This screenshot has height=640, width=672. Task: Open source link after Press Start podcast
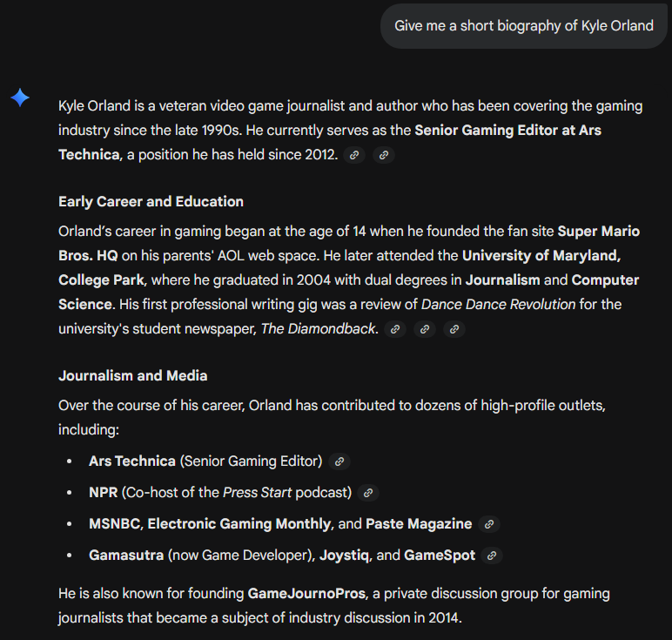click(369, 493)
